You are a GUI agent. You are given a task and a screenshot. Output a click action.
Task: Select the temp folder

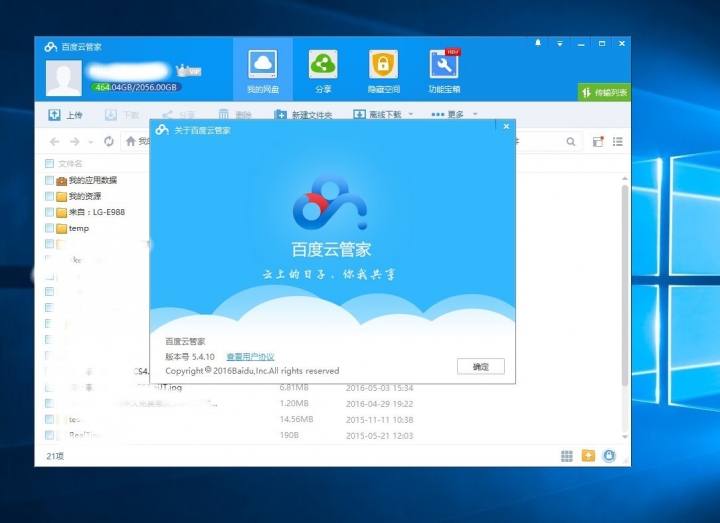79,228
